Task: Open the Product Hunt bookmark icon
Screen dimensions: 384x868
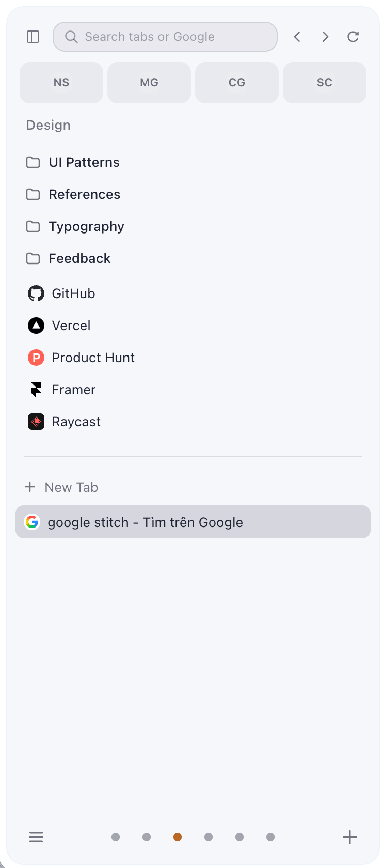Action: 36,358
